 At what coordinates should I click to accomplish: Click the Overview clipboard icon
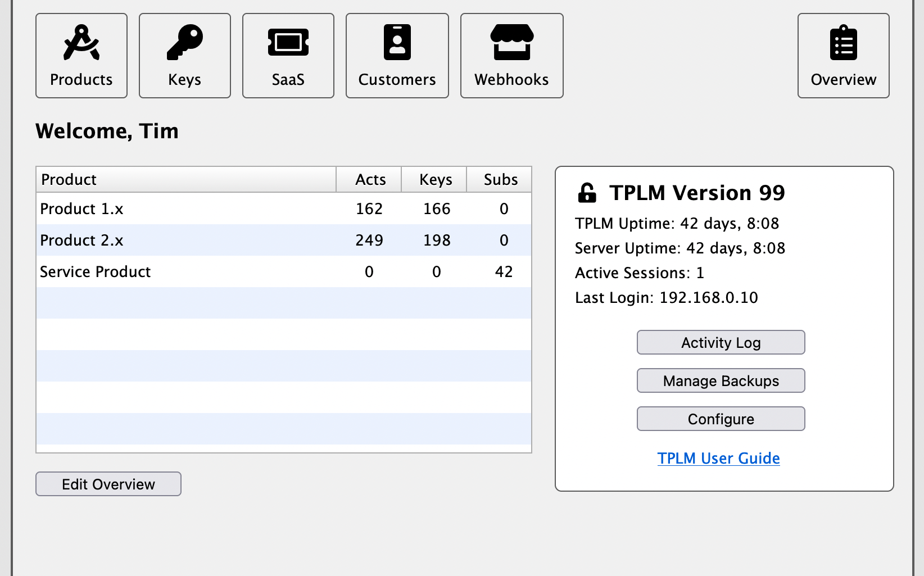click(x=843, y=43)
